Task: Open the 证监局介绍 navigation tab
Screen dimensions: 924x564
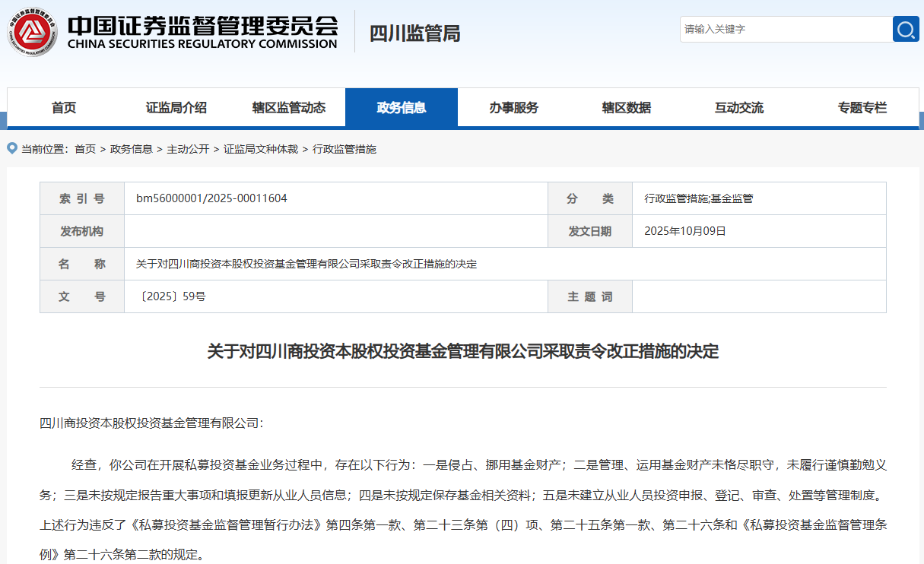Action: tap(176, 108)
